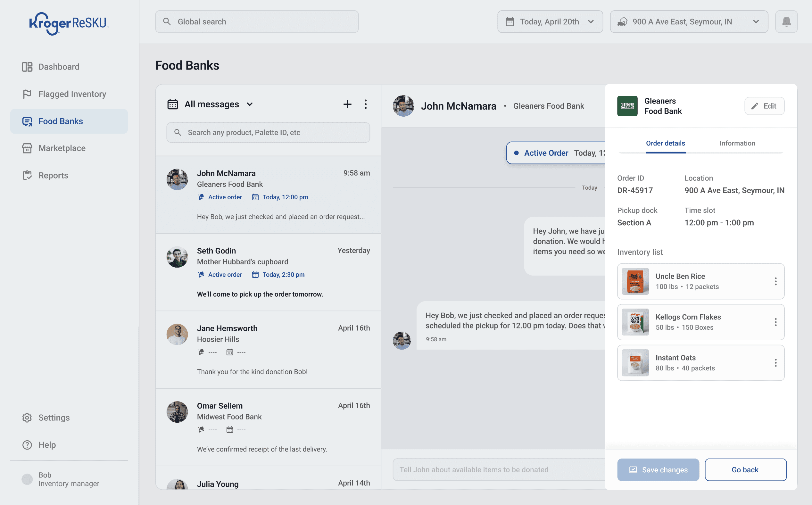Open the Reports page from sidebar

point(53,175)
